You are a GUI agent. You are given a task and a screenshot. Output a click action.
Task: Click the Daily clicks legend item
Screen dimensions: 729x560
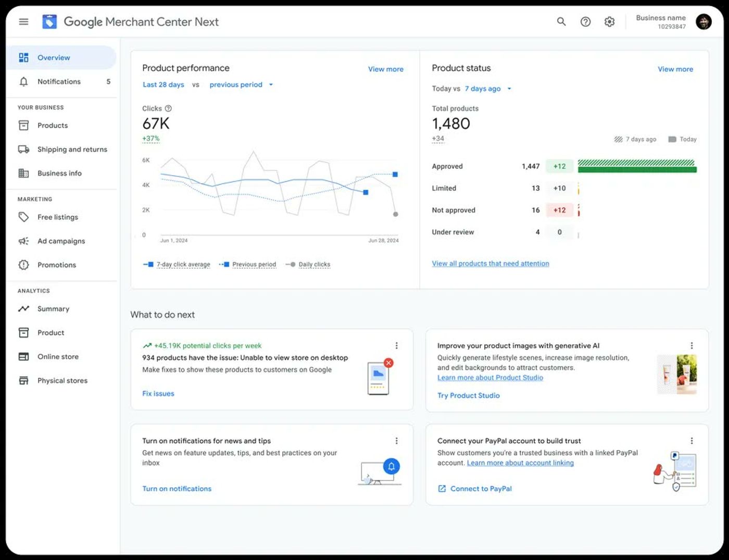pos(308,265)
